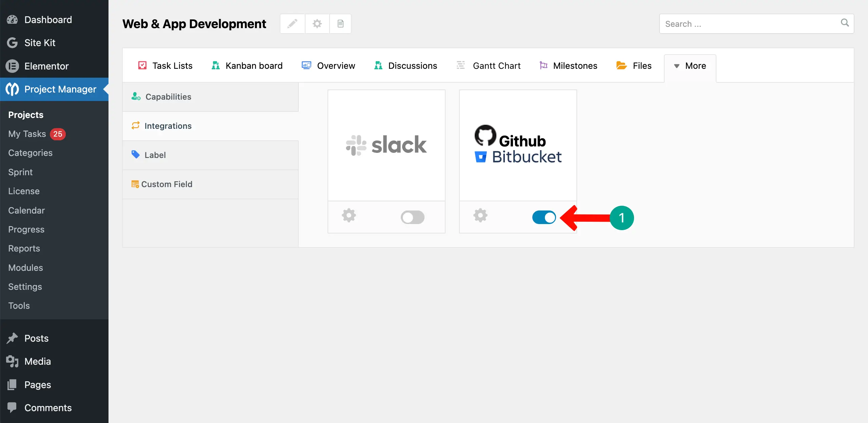This screenshot has width=868, height=423.
Task: Click the Comments icon in the sidebar
Action: click(12, 407)
